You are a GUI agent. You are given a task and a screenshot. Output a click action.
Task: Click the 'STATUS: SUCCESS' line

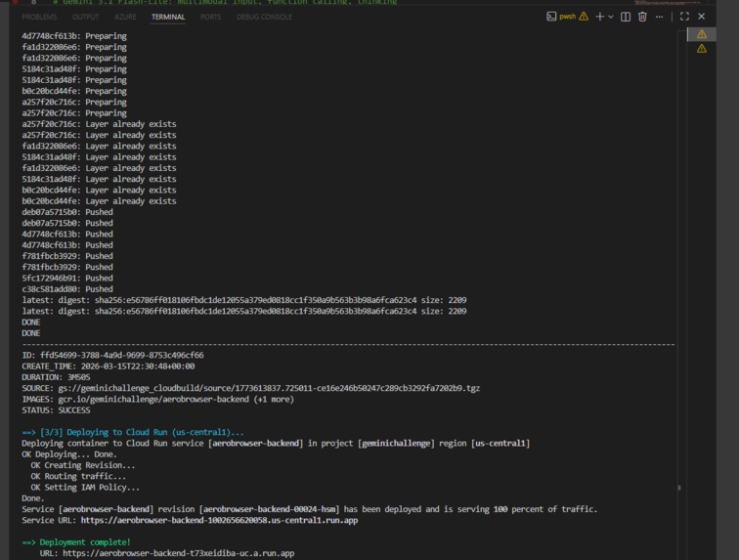56,410
